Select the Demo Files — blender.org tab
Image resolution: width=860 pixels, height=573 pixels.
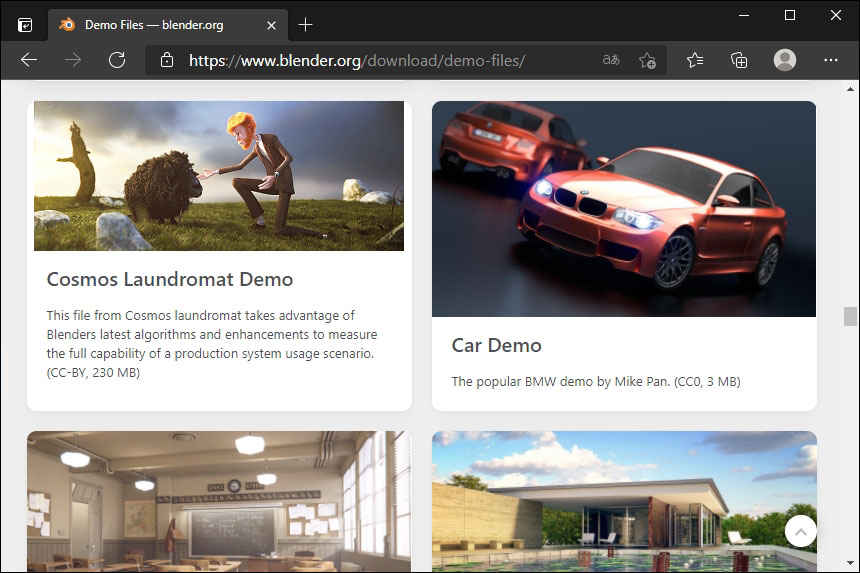tap(168, 25)
